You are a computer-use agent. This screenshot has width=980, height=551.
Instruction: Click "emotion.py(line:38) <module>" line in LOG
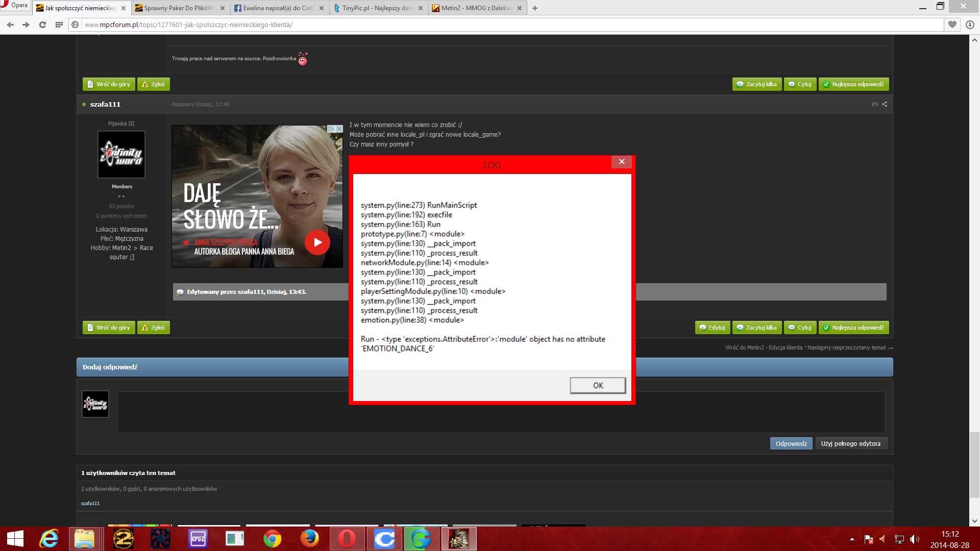click(x=412, y=320)
